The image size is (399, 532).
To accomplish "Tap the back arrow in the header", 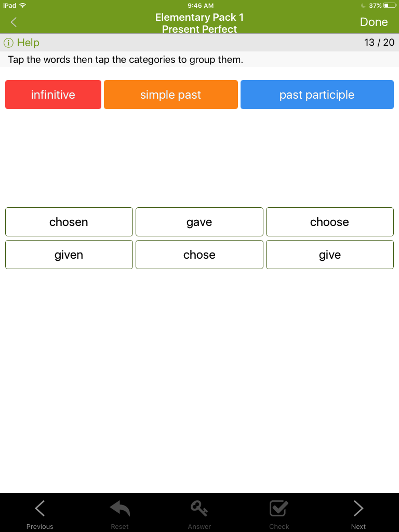I will click(x=14, y=22).
